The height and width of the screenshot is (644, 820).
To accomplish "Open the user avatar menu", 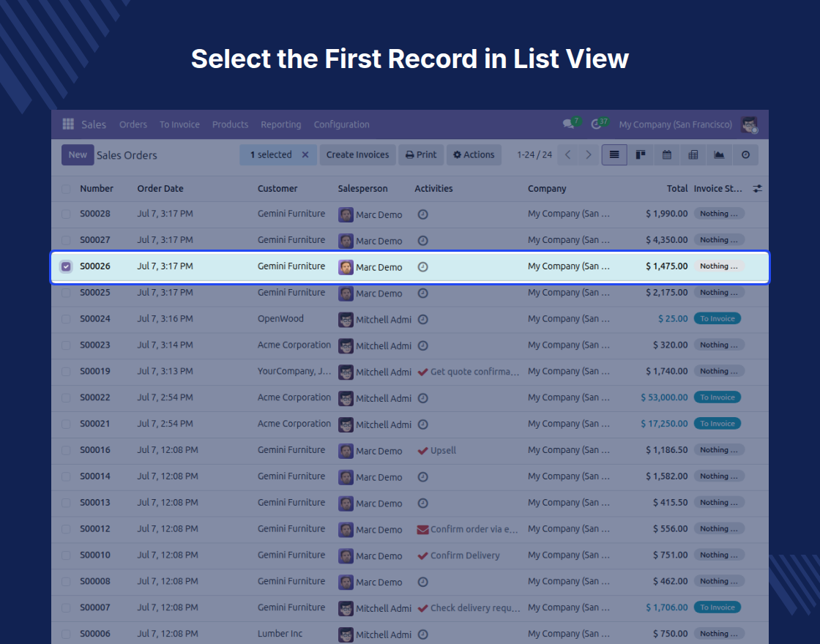I will pyautogui.click(x=750, y=124).
